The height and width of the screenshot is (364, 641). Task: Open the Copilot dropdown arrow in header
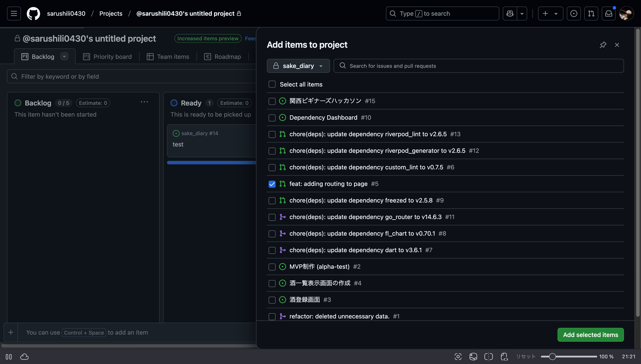[x=522, y=14]
